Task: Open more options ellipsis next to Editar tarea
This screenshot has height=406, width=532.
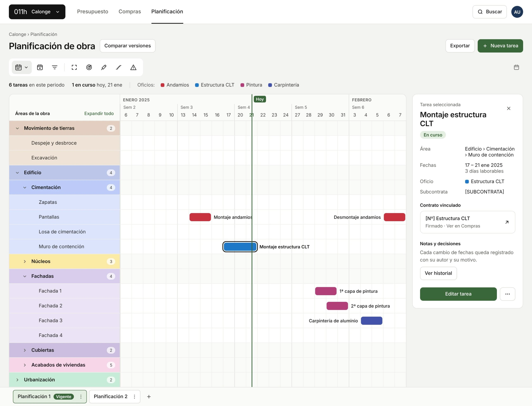Action: [x=507, y=294]
